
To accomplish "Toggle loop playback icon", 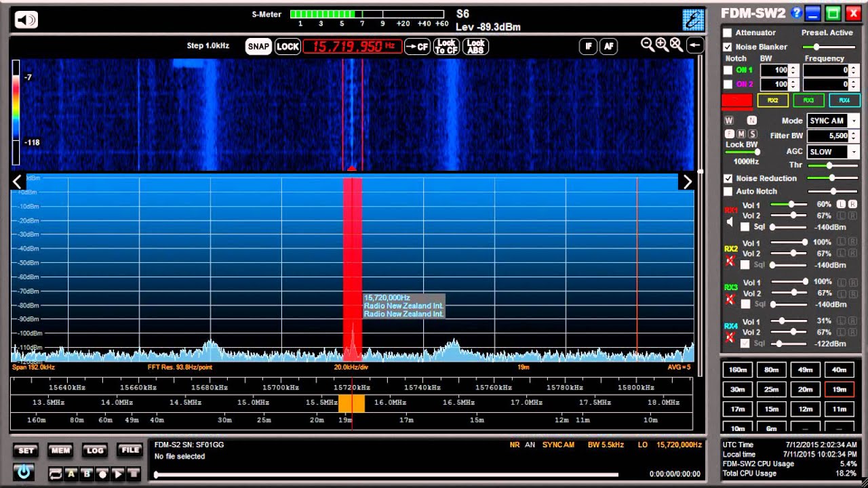I will click(x=55, y=474).
